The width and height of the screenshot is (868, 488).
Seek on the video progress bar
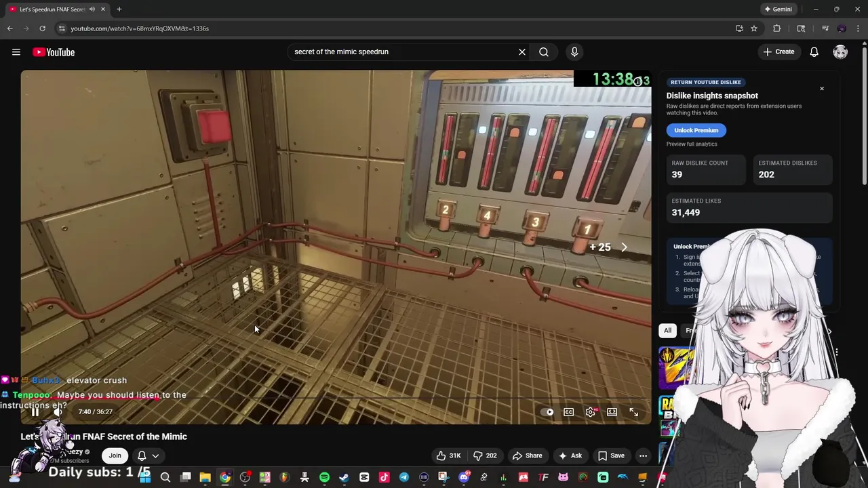tap(336, 398)
